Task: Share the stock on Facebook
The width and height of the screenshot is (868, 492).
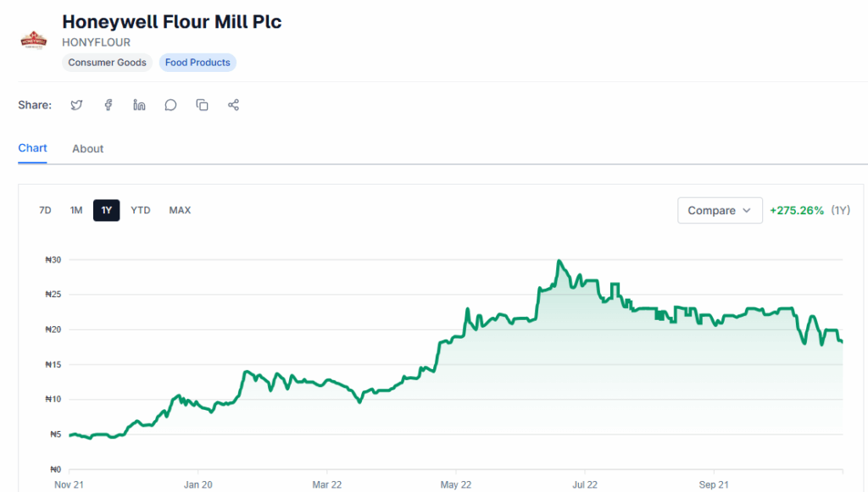Action: pos(108,105)
